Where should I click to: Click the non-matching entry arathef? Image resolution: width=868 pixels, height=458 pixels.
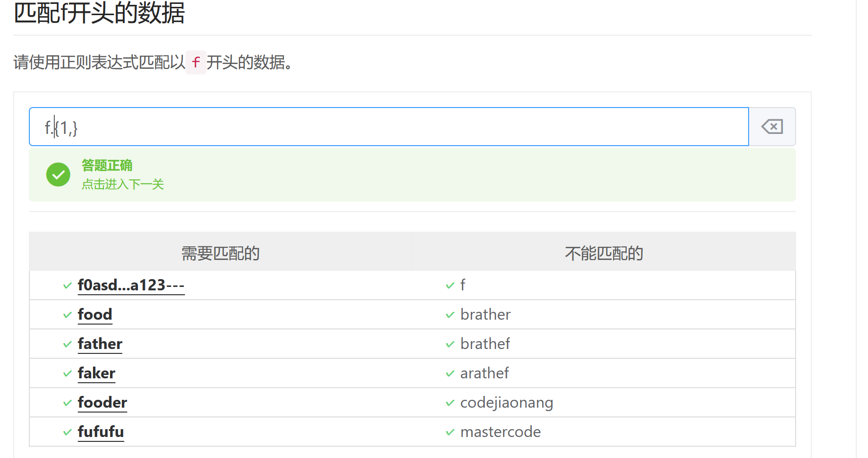coord(484,373)
